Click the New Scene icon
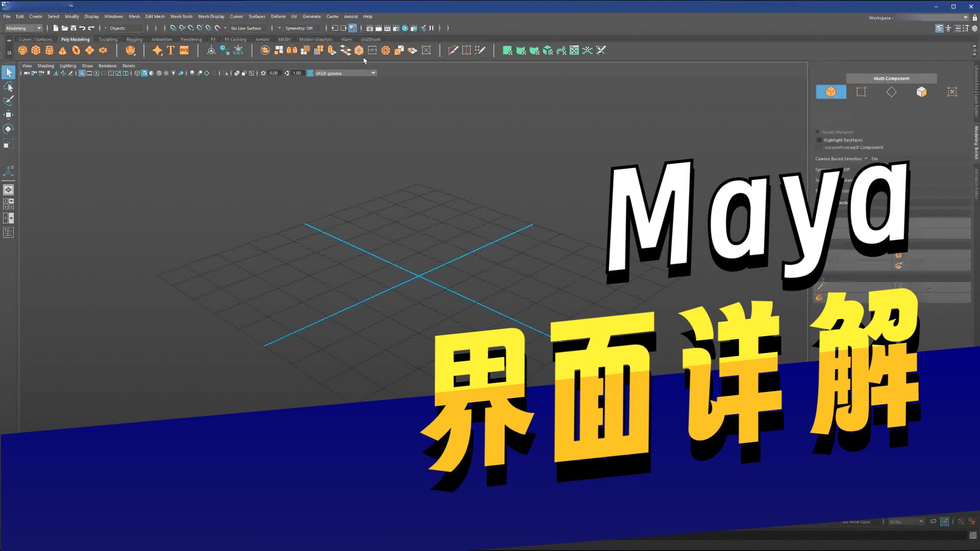The image size is (980, 551). click(x=56, y=28)
